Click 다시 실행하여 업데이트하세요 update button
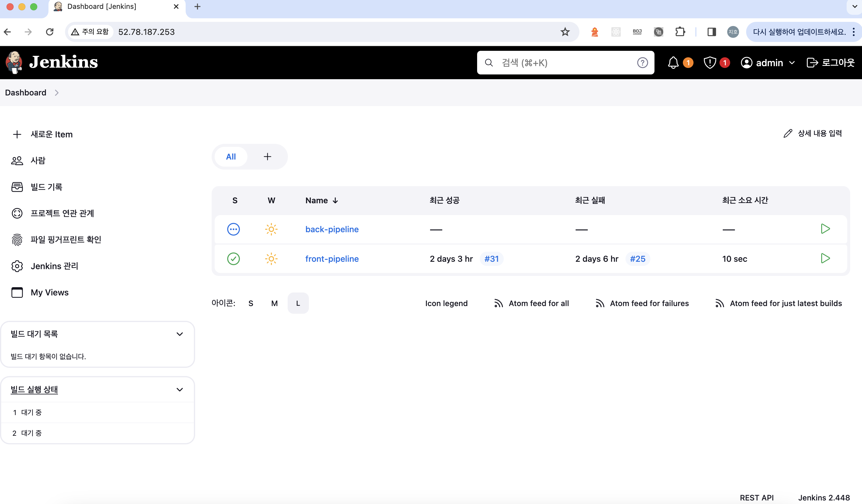Viewport: 862px width, 504px height. coord(799,32)
